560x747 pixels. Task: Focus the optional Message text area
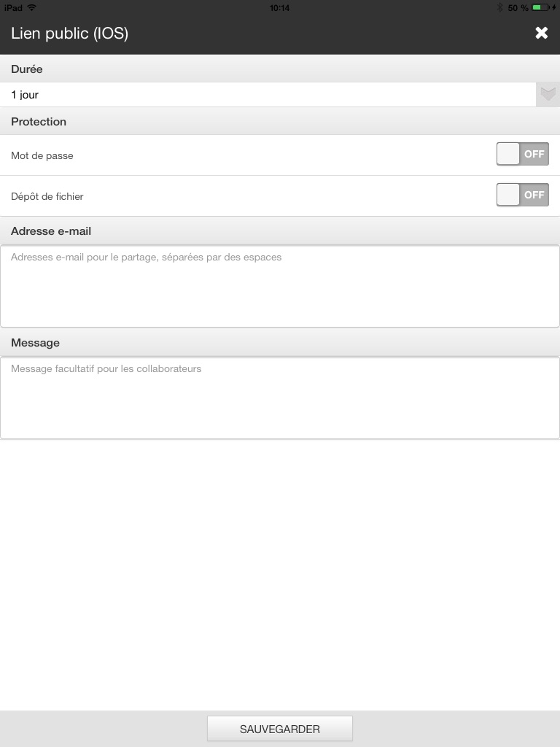point(280,398)
